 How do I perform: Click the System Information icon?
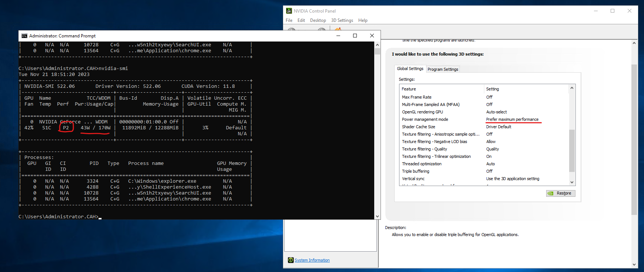click(291, 260)
